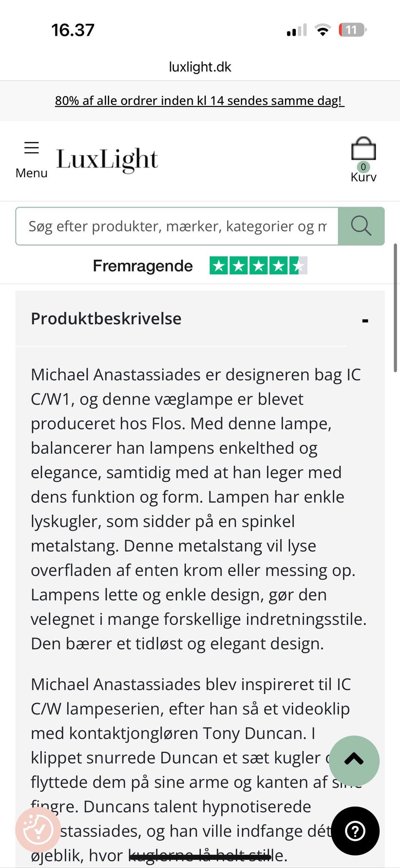Tap the Kurv cart label

coord(363,177)
